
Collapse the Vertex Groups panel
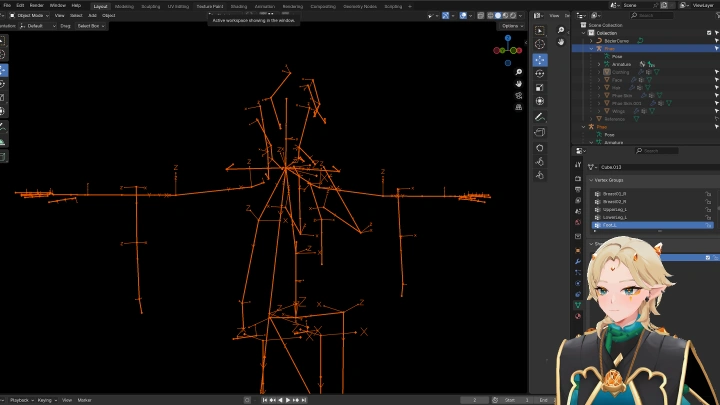[x=591, y=180]
